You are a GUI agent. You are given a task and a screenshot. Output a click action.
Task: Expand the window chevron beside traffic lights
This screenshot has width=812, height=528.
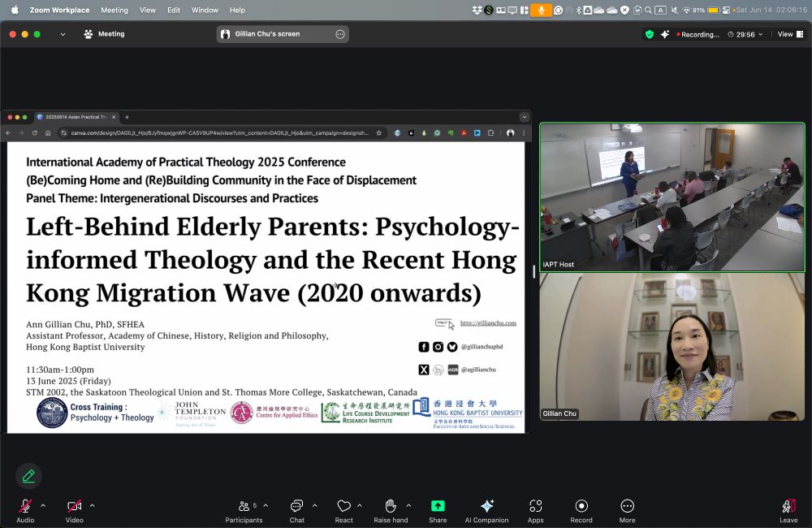[63, 34]
